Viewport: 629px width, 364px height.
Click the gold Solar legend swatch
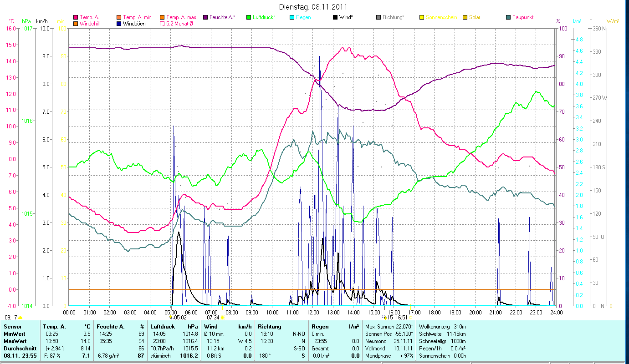pyautogui.click(x=465, y=17)
